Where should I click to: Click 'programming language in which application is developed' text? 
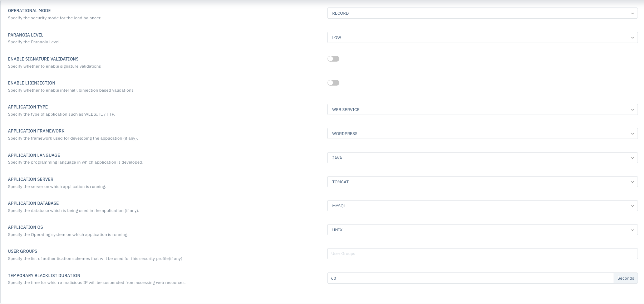[87, 162]
